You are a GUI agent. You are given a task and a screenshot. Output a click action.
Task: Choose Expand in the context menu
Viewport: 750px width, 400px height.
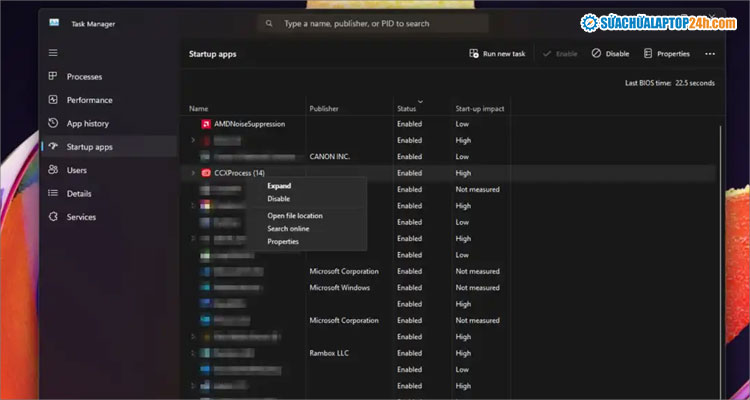tap(279, 186)
